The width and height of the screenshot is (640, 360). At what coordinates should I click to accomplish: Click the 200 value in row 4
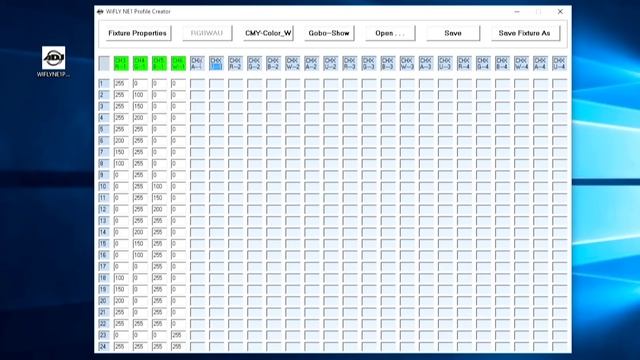point(140,118)
